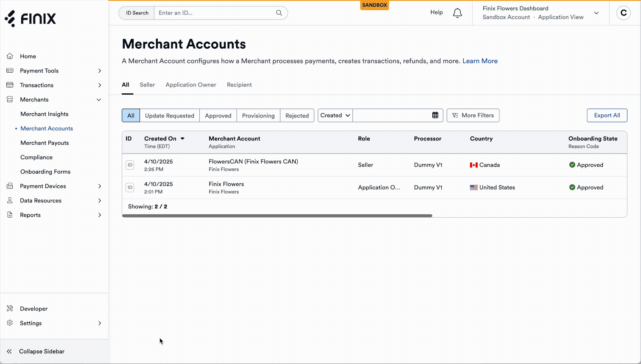Click the horizontal table scrollbar
This screenshot has height=364, width=641.
click(277, 216)
